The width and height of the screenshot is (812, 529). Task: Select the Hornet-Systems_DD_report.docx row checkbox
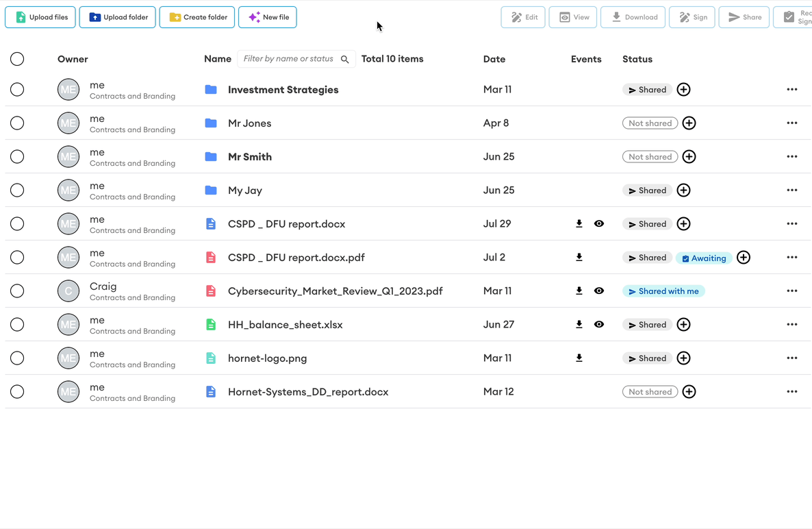pyautogui.click(x=17, y=392)
